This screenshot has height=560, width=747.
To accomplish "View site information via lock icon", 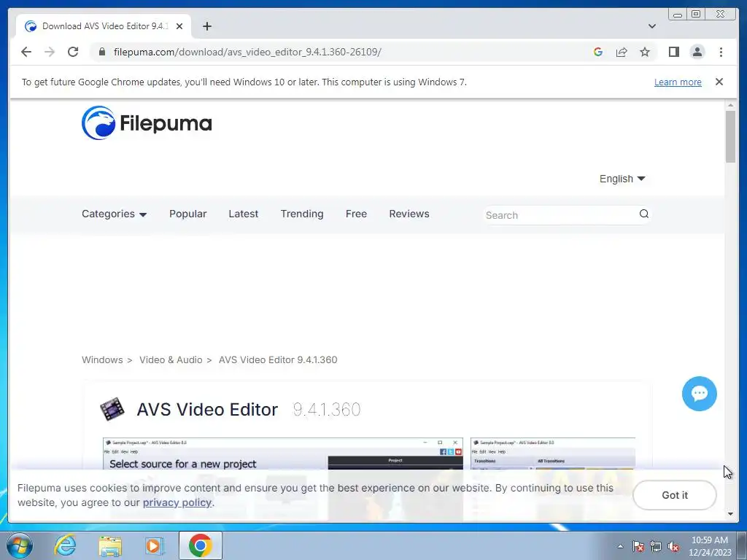I will (x=102, y=52).
